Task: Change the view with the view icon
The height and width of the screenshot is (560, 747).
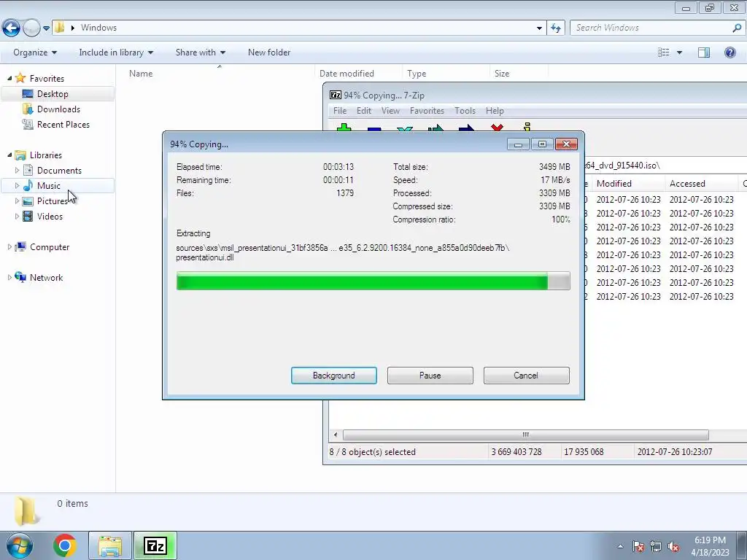Action: point(663,52)
